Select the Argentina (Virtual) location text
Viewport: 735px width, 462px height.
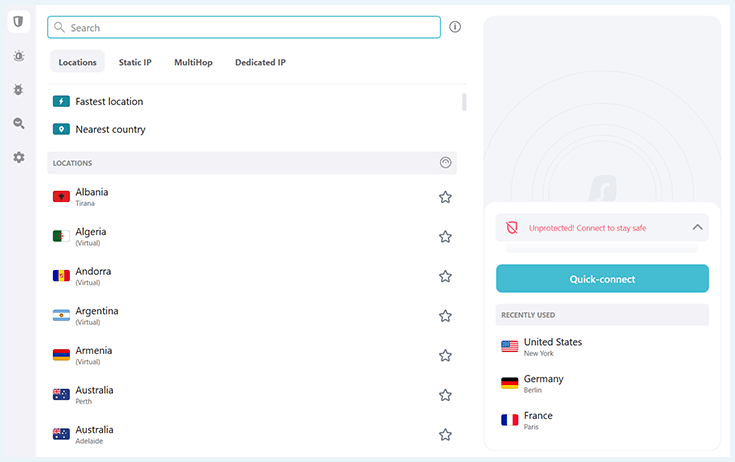point(97,315)
